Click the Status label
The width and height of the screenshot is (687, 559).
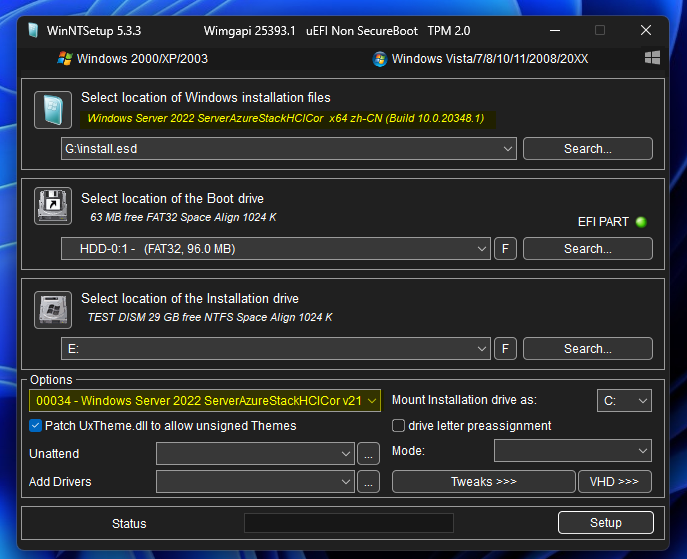[129, 524]
